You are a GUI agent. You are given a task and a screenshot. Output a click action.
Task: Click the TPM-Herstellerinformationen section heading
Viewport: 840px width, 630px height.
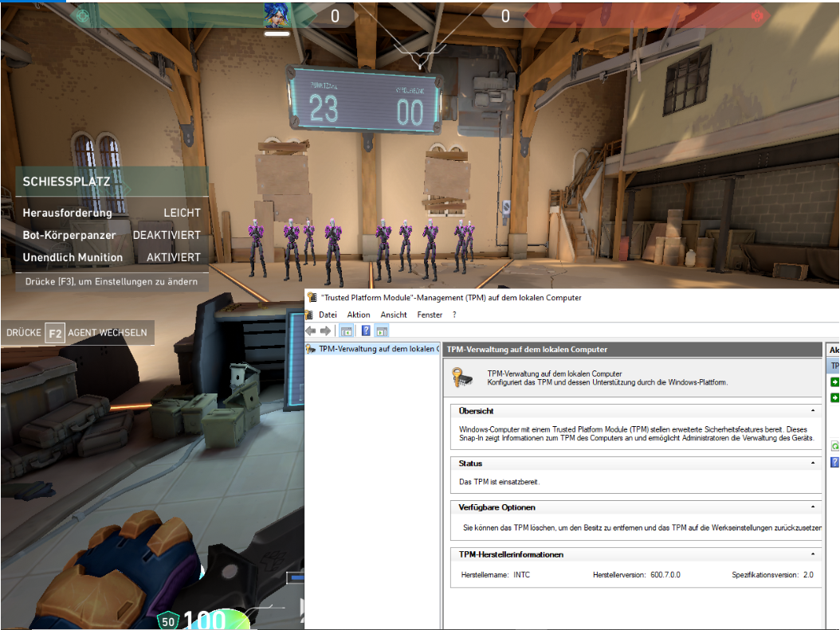point(511,554)
